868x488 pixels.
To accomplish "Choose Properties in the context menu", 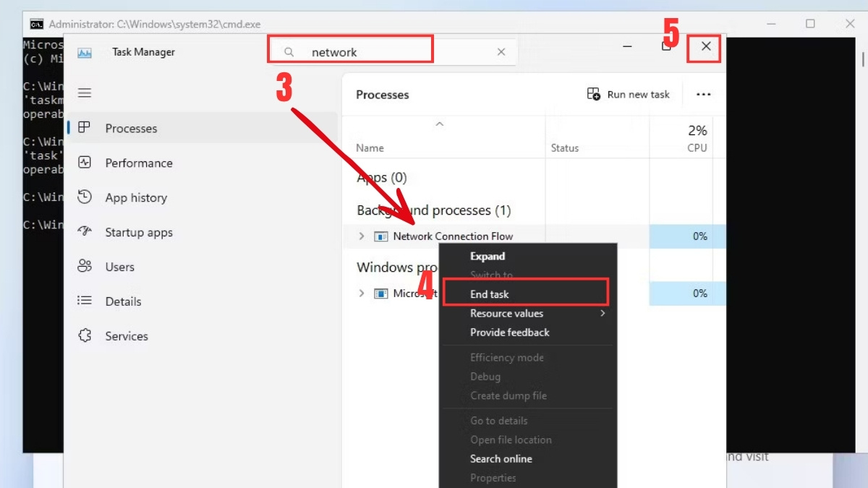I will (x=493, y=478).
